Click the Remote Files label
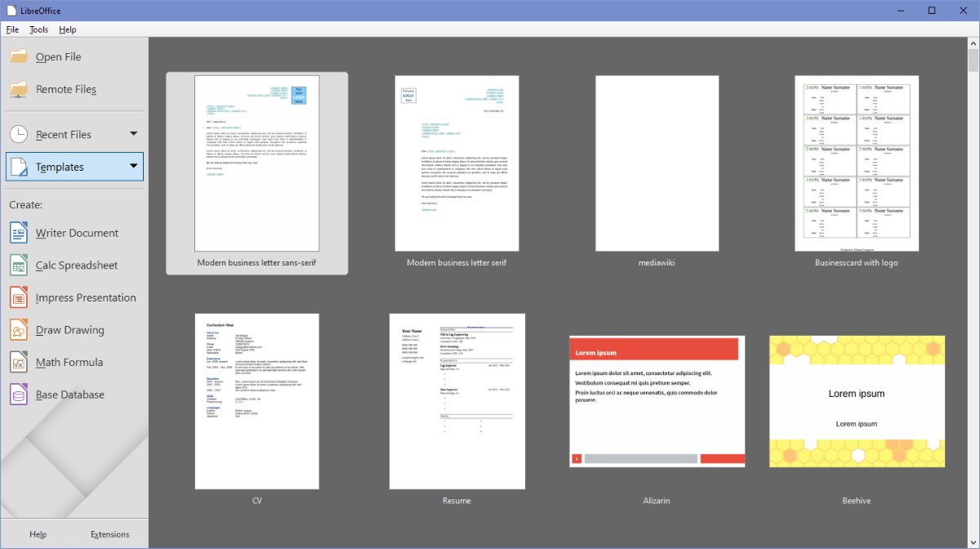Screen dimensions: 980x549 [x=66, y=90]
